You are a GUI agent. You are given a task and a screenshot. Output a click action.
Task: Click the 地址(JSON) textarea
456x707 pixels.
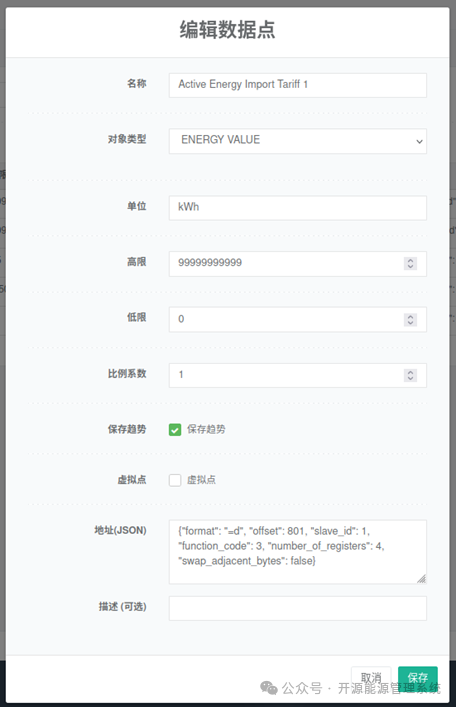tap(298, 552)
